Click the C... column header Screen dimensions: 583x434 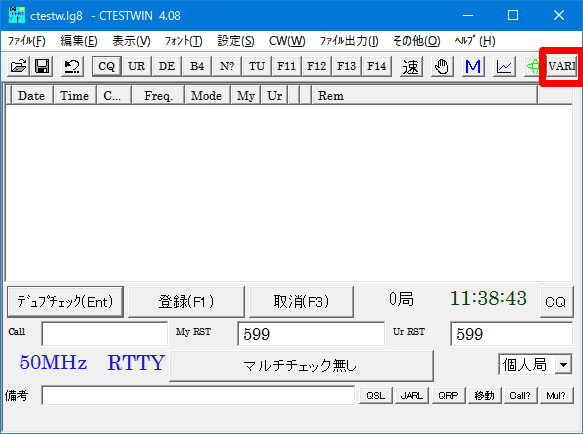(113, 96)
